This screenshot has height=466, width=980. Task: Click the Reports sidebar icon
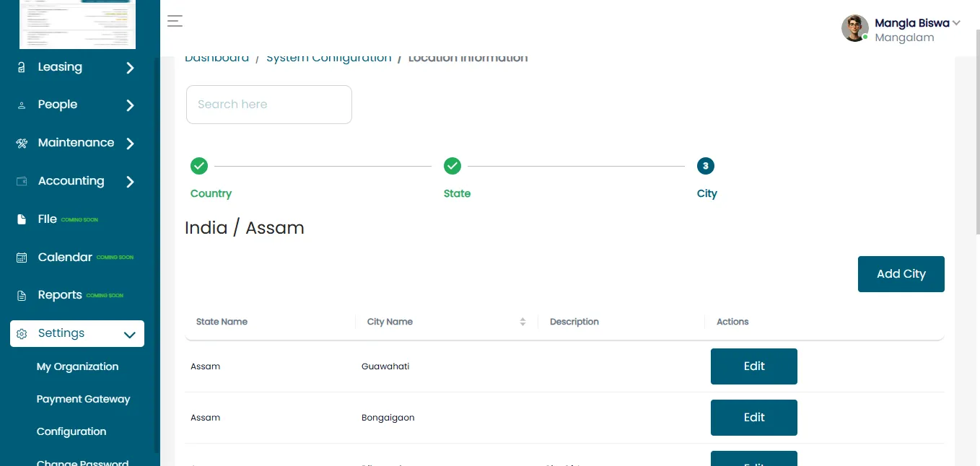click(x=22, y=295)
